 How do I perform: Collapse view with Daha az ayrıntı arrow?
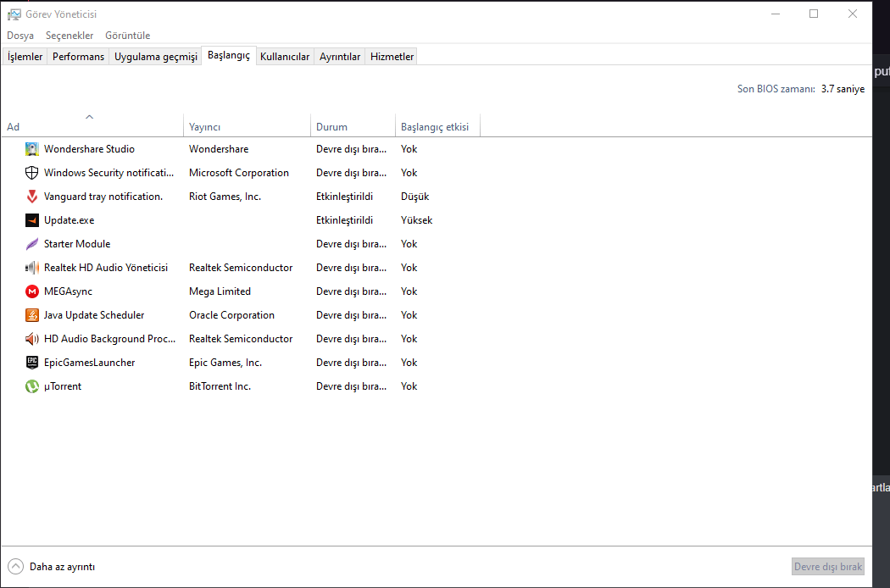pos(15,567)
